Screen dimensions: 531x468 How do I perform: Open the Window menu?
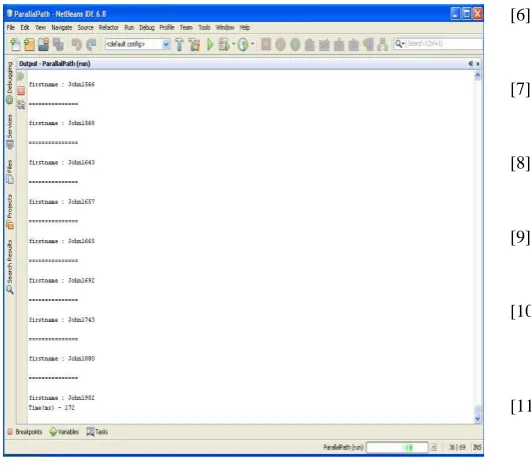click(x=225, y=27)
